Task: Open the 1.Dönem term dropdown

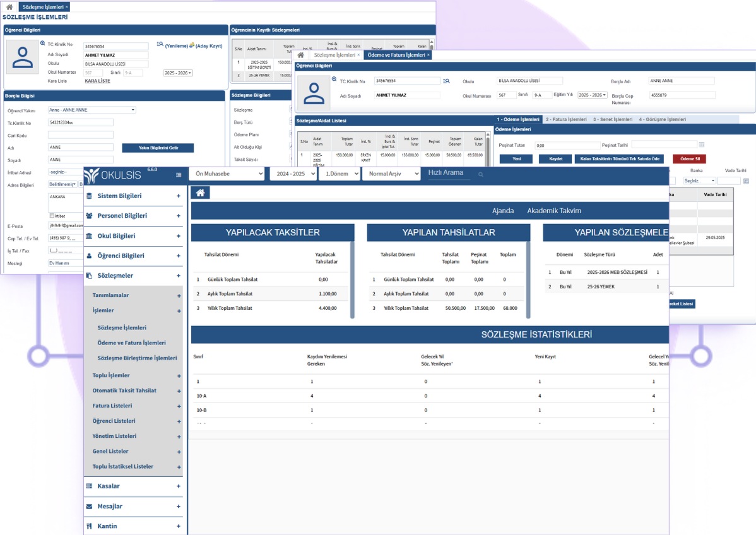Action: 339,173
